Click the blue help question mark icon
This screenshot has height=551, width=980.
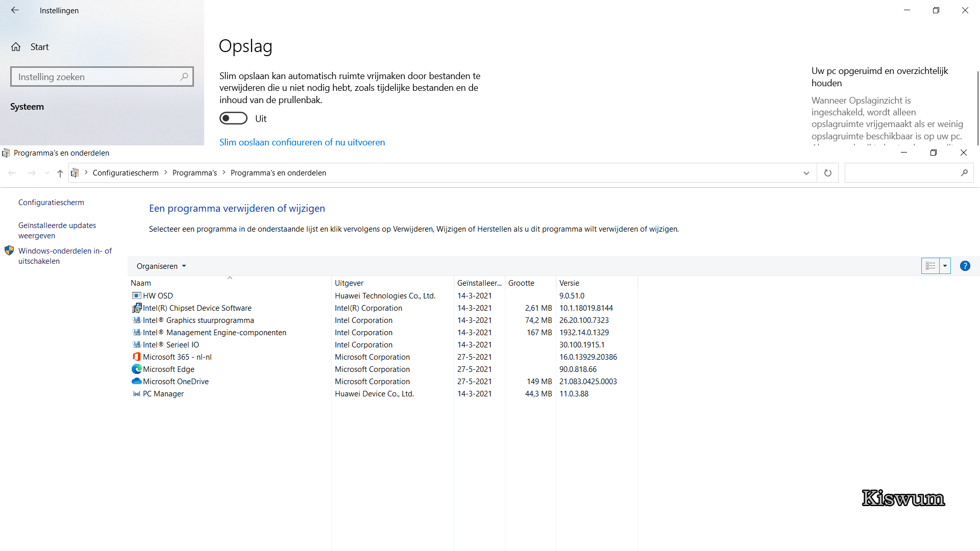click(965, 266)
